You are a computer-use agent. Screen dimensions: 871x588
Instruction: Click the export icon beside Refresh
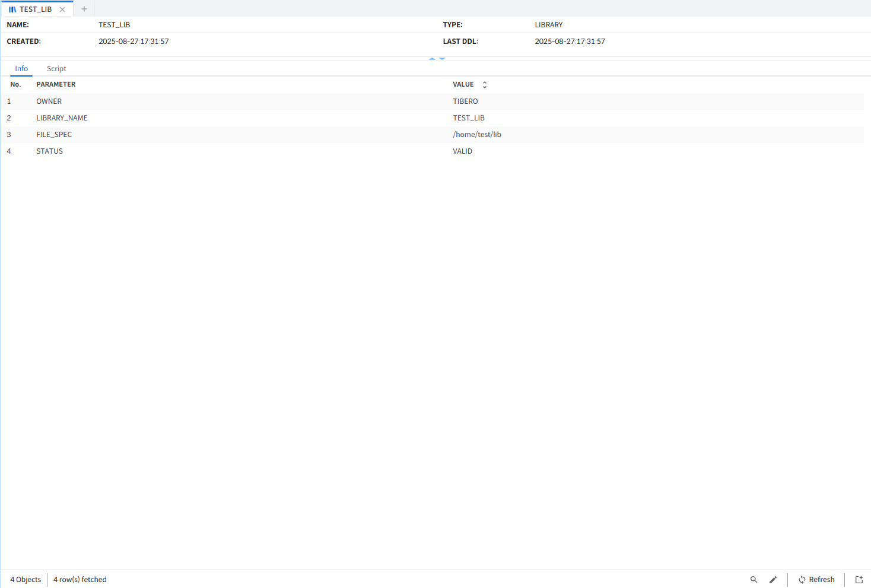(859, 580)
